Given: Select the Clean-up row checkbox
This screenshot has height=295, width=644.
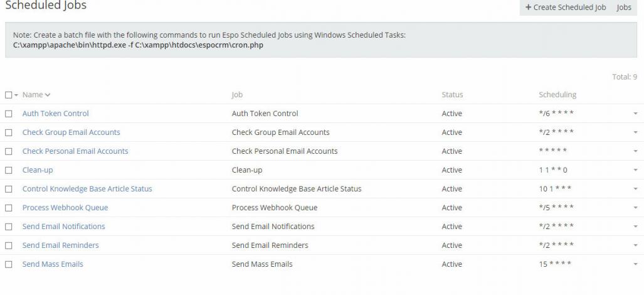Looking at the screenshot, I should [9, 170].
